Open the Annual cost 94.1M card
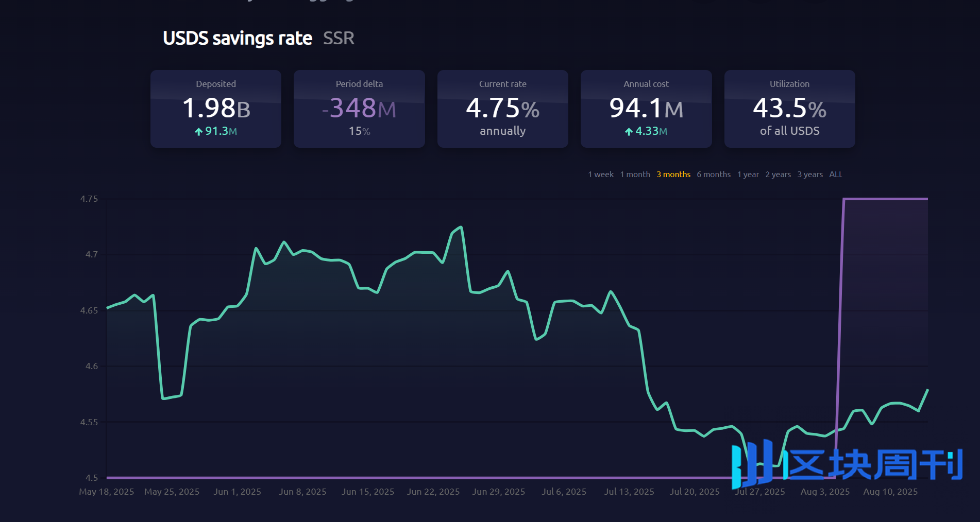The width and height of the screenshot is (980, 522). coord(646,109)
